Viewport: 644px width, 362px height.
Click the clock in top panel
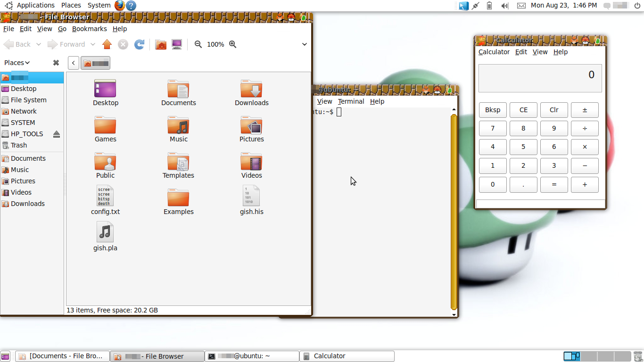(564, 5)
